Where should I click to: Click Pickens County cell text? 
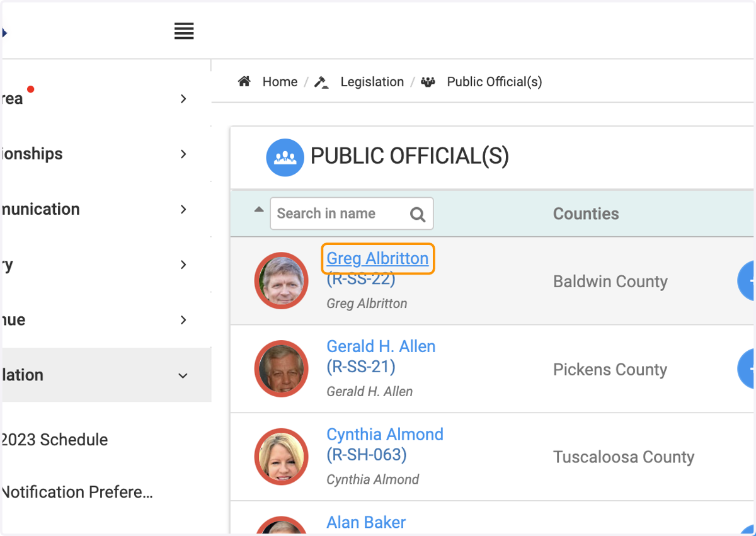pos(610,370)
